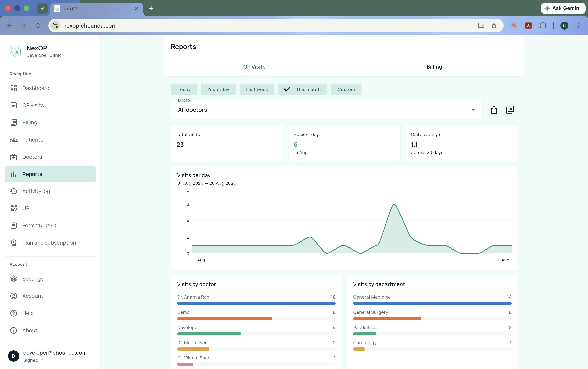588x369 pixels.
Task: Open Form 25.C/3C
Action: tap(50, 225)
